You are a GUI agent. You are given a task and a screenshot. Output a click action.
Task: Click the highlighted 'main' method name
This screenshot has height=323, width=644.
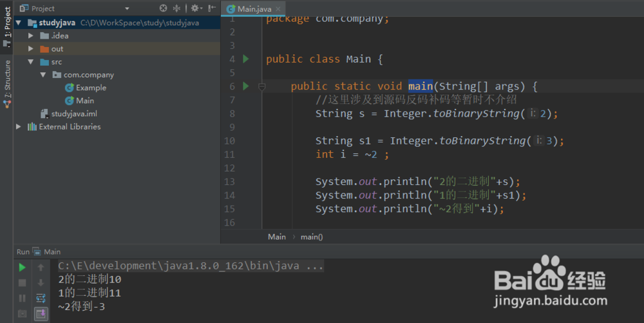[x=420, y=86]
